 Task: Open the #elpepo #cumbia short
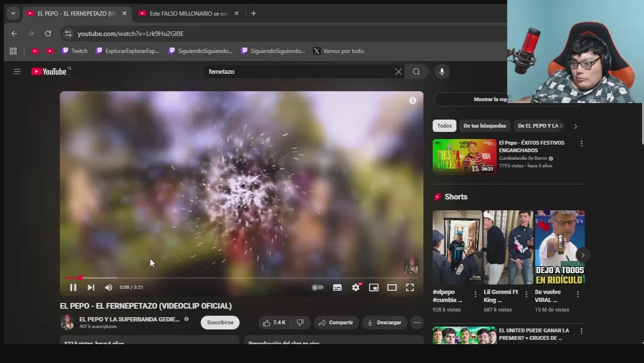pyautogui.click(x=457, y=248)
